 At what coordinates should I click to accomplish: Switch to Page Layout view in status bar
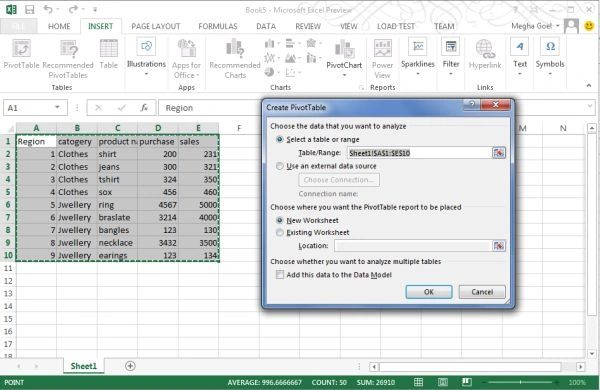click(443, 382)
